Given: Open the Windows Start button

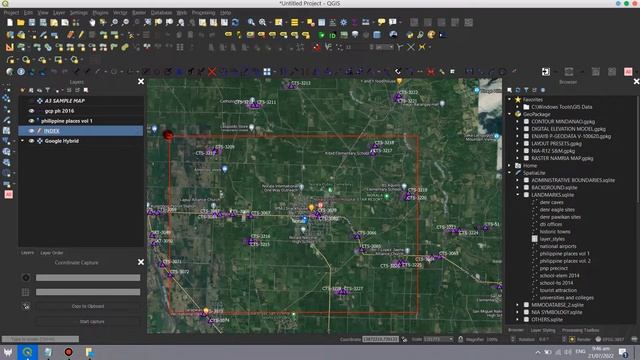Looking at the screenshot, I should point(8,352).
